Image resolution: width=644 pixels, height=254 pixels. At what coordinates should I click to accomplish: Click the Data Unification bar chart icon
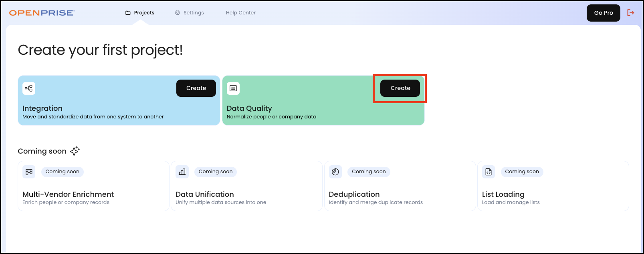[x=182, y=172]
